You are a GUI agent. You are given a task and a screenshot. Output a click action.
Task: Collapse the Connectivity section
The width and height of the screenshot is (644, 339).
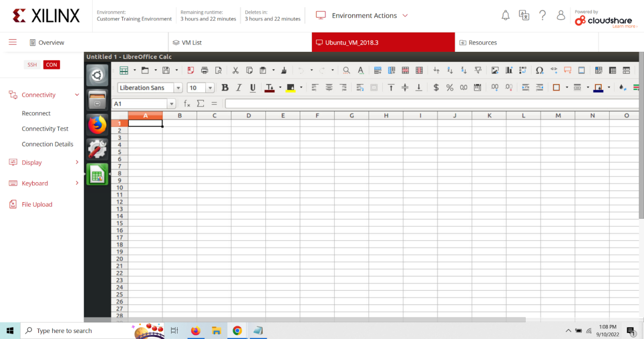(x=77, y=95)
